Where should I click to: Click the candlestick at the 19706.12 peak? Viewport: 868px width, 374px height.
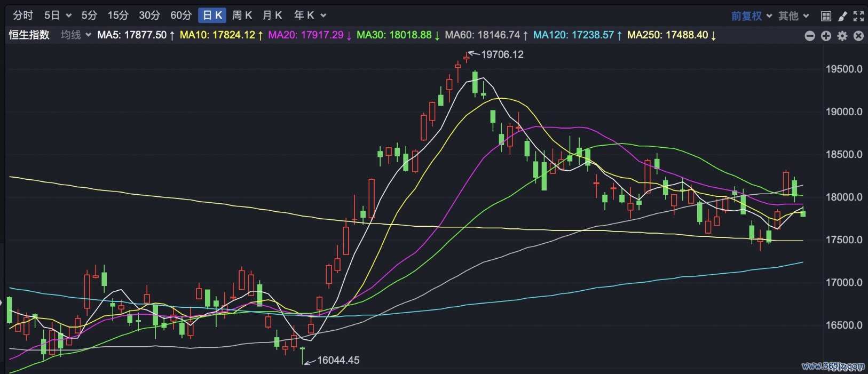coord(466,57)
